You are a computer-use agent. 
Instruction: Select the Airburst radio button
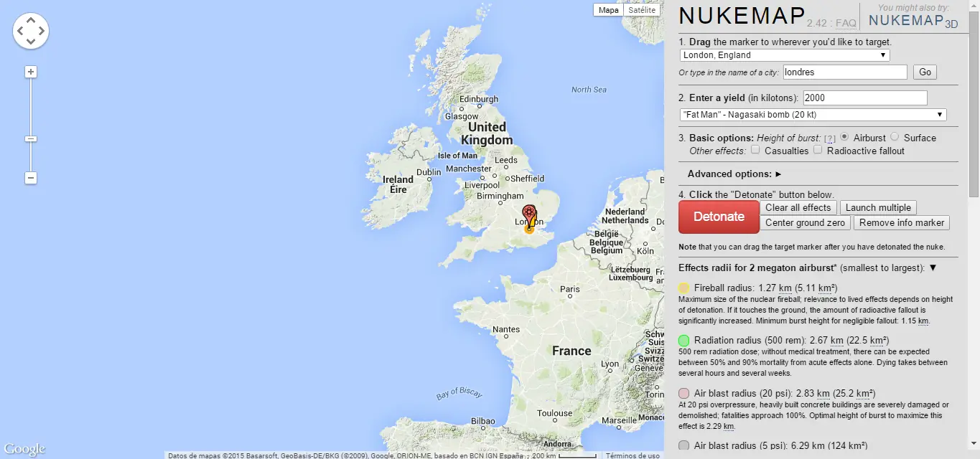point(845,137)
